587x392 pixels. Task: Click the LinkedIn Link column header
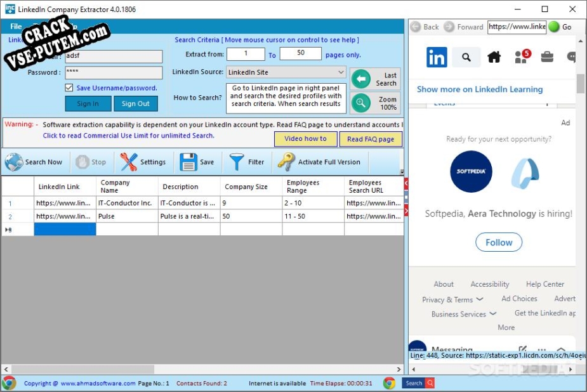point(65,186)
